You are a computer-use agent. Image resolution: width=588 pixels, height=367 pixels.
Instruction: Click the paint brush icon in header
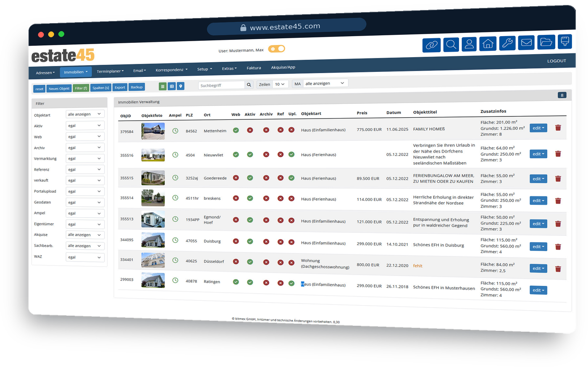click(565, 41)
